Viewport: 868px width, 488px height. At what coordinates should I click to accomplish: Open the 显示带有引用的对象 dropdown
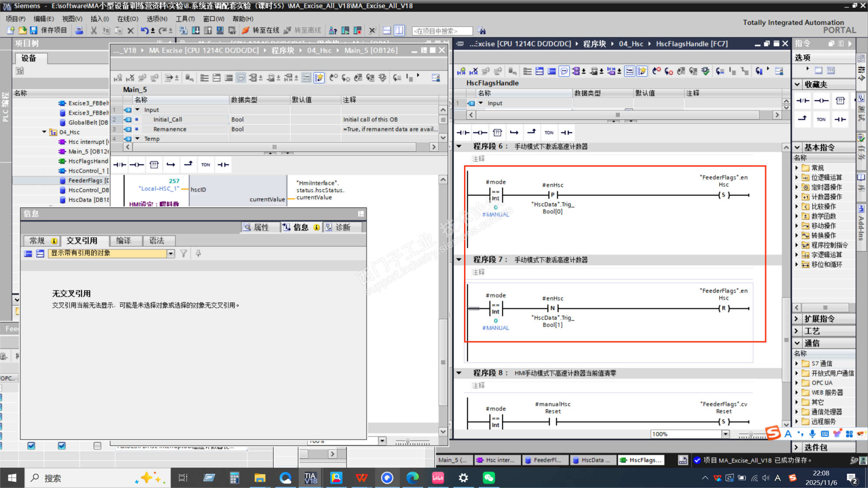pyautogui.click(x=171, y=253)
